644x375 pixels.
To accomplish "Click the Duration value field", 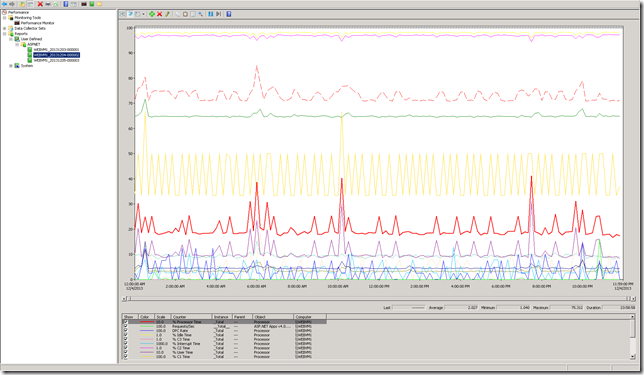I will point(619,307).
